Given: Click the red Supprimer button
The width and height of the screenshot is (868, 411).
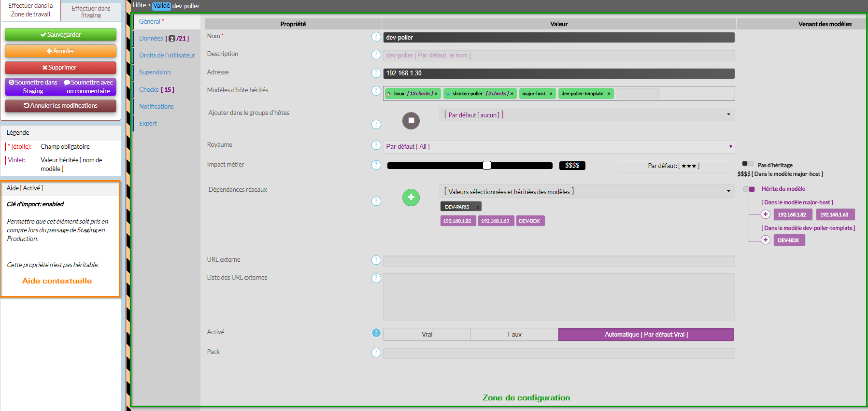Looking at the screenshot, I should pos(60,68).
